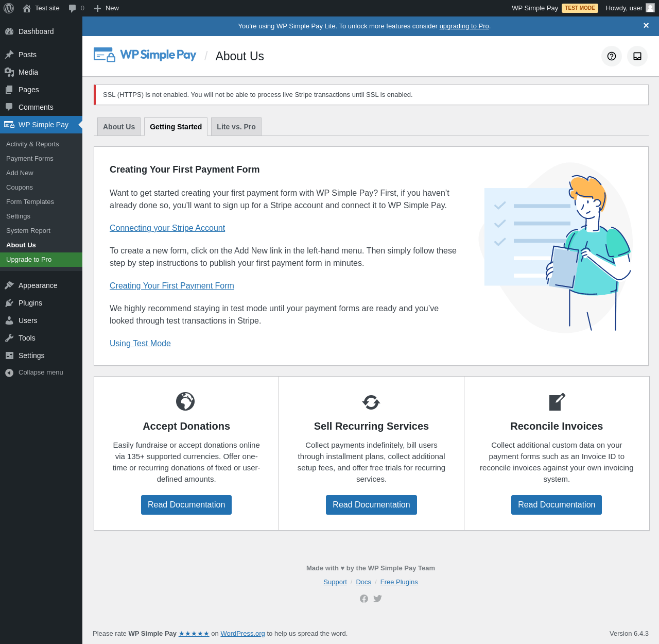Open the Twitter icon in footer

coord(378,599)
